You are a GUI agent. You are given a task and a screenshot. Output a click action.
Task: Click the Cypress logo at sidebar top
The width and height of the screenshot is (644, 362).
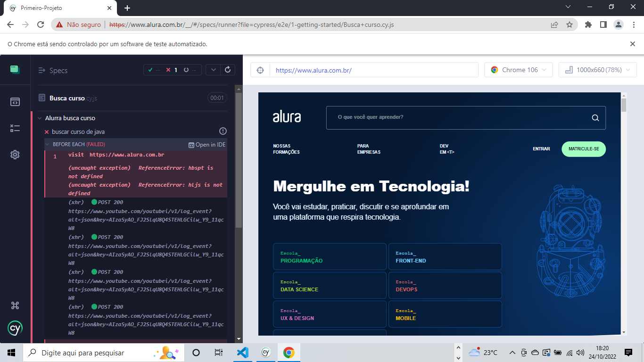[15, 70]
